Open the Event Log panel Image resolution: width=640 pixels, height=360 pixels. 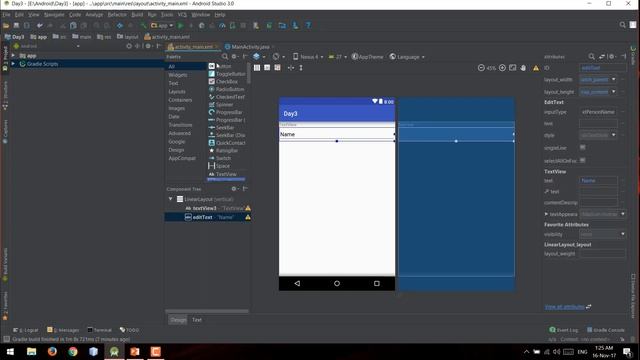point(564,330)
